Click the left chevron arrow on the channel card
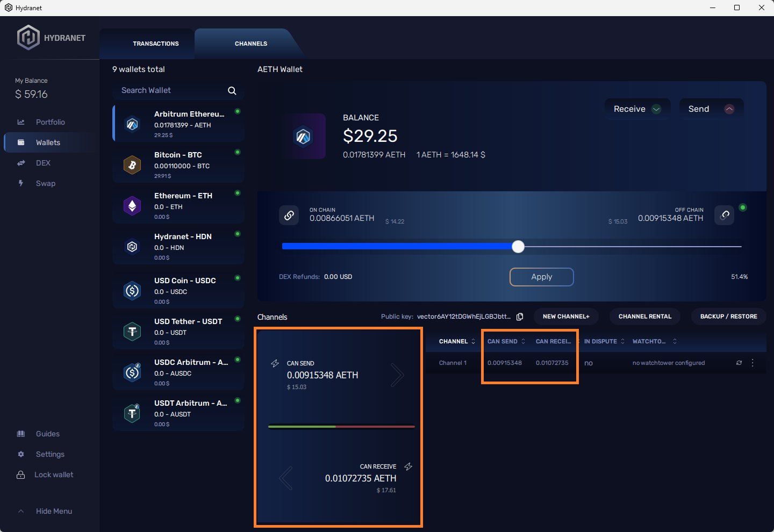The height and width of the screenshot is (532, 774). tap(286, 478)
